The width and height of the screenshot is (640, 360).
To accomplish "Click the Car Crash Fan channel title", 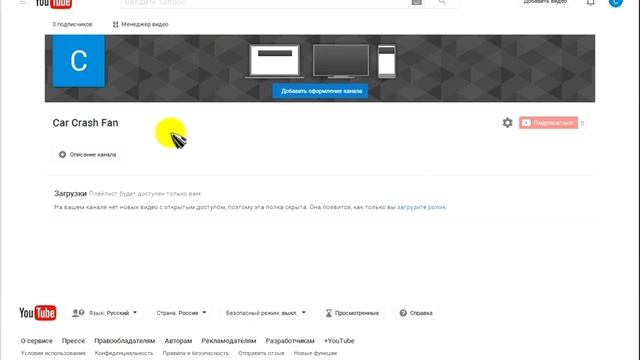I will coord(85,123).
